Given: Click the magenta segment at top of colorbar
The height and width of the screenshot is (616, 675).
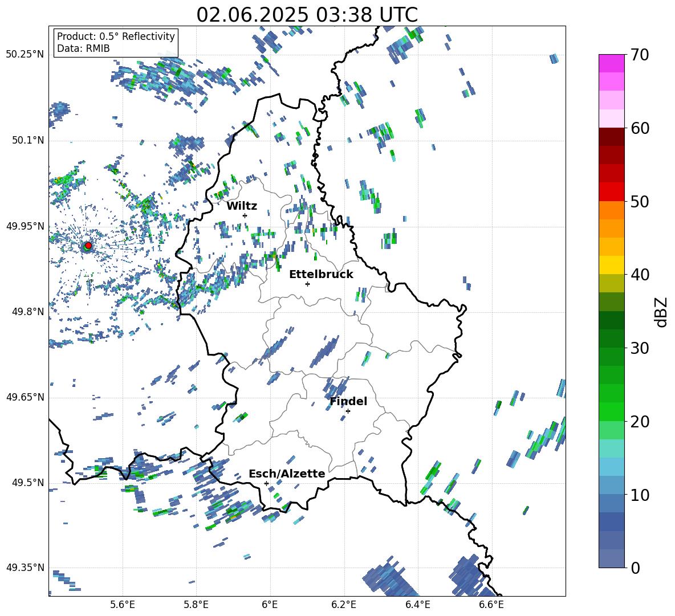Looking at the screenshot, I should [611, 63].
